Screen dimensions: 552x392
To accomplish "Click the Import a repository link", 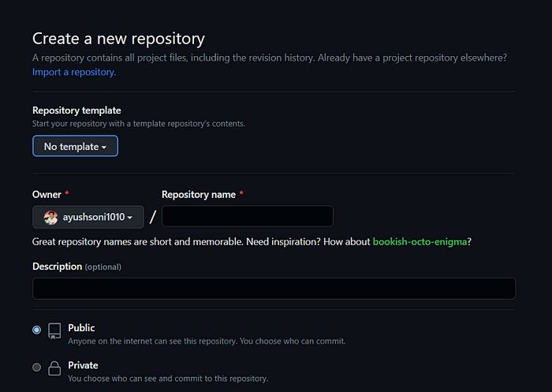I will pyautogui.click(x=74, y=72).
